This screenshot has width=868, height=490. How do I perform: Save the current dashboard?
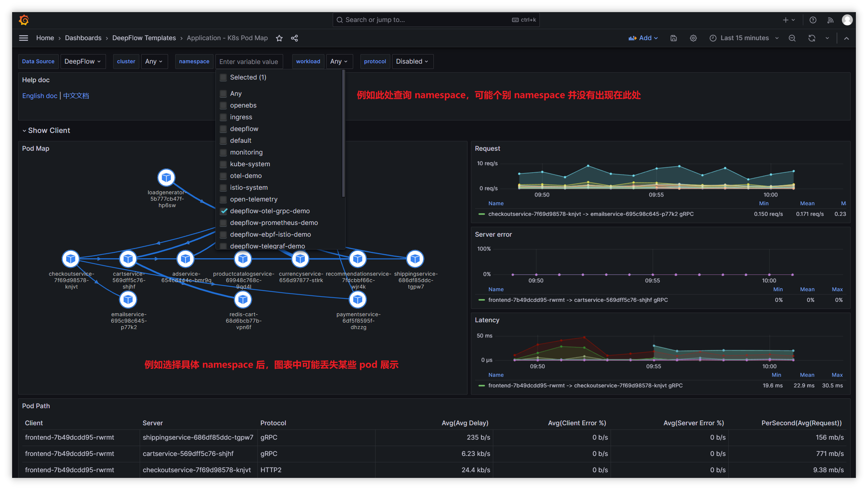click(673, 38)
